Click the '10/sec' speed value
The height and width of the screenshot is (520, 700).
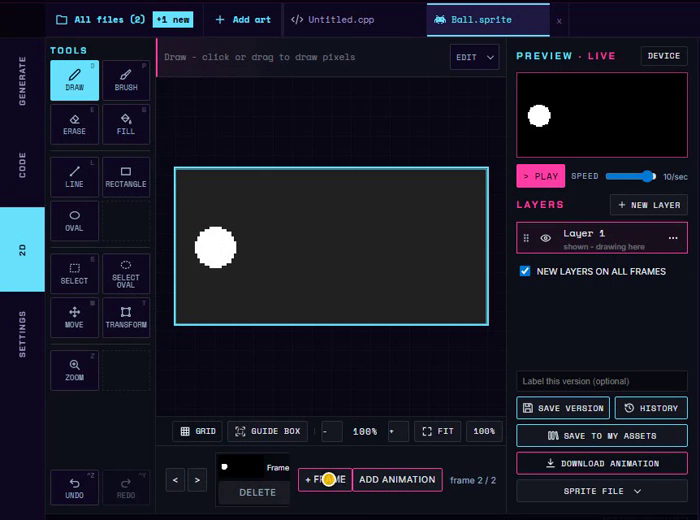pyautogui.click(x=675, y=177)
